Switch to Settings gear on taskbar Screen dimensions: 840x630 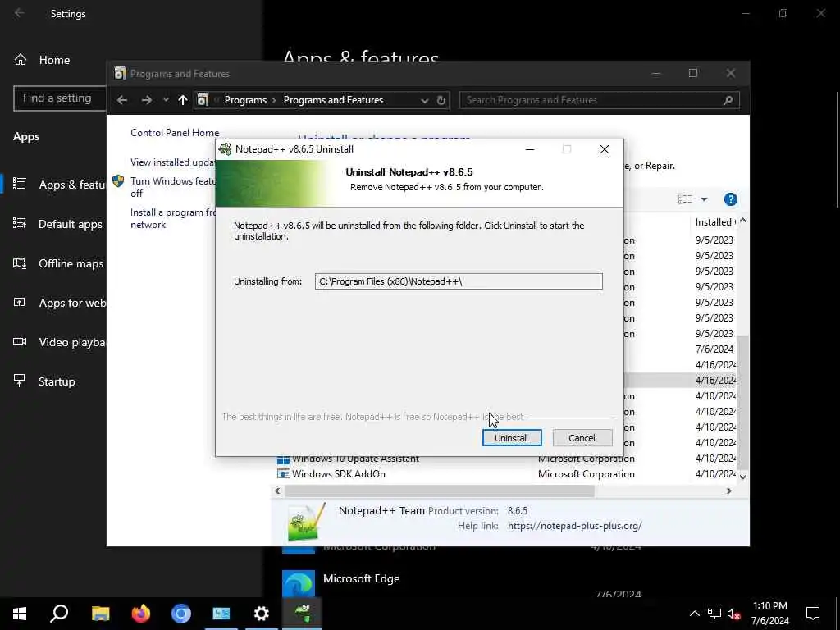[x=262, y=614]
